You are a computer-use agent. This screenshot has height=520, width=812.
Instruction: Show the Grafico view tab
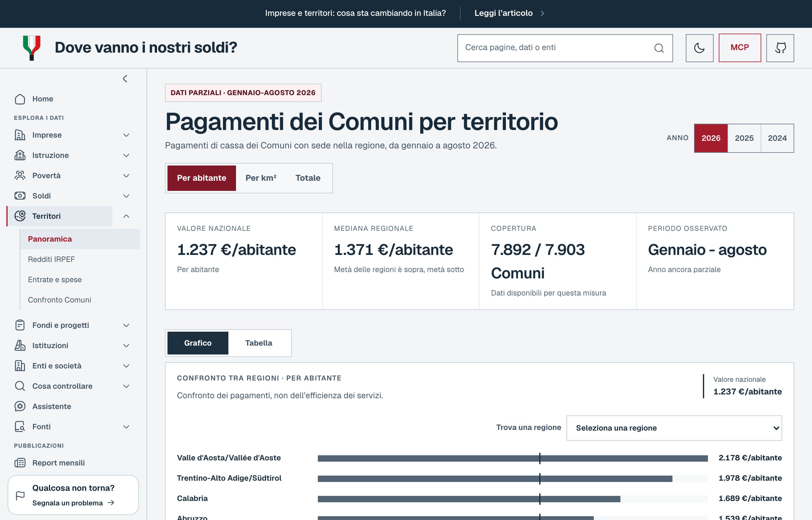[x=198, y=343]
